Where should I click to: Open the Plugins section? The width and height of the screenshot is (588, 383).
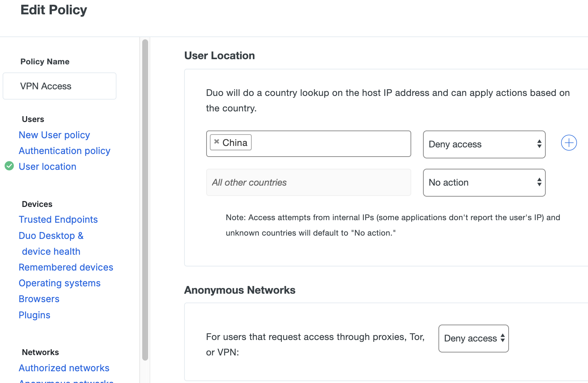pos(34,315)
